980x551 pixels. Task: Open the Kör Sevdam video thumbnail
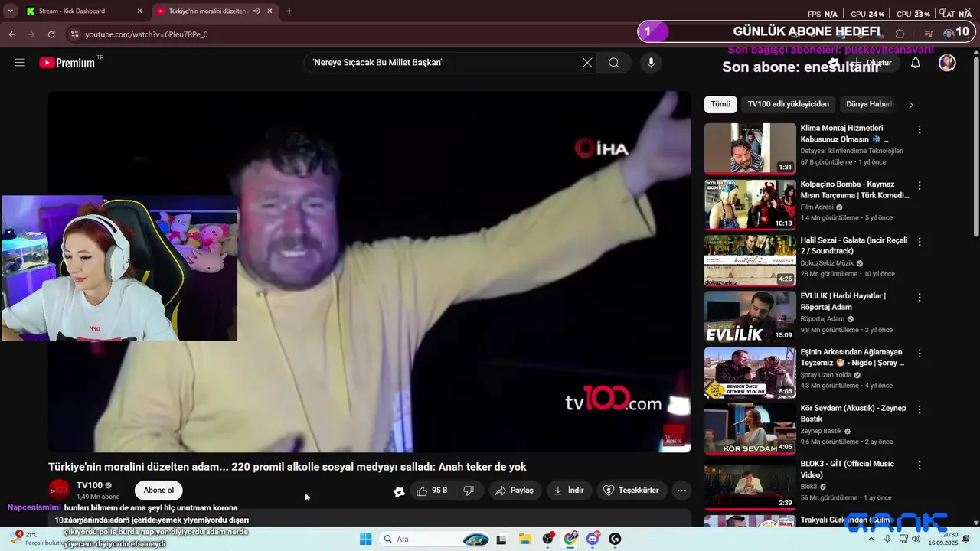[x=750, y=428]
